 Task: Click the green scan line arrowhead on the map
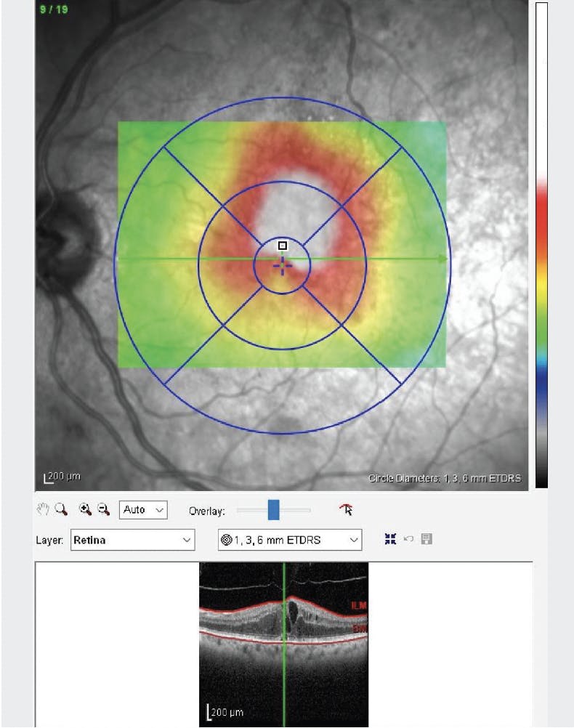click(x=443, y=259)
